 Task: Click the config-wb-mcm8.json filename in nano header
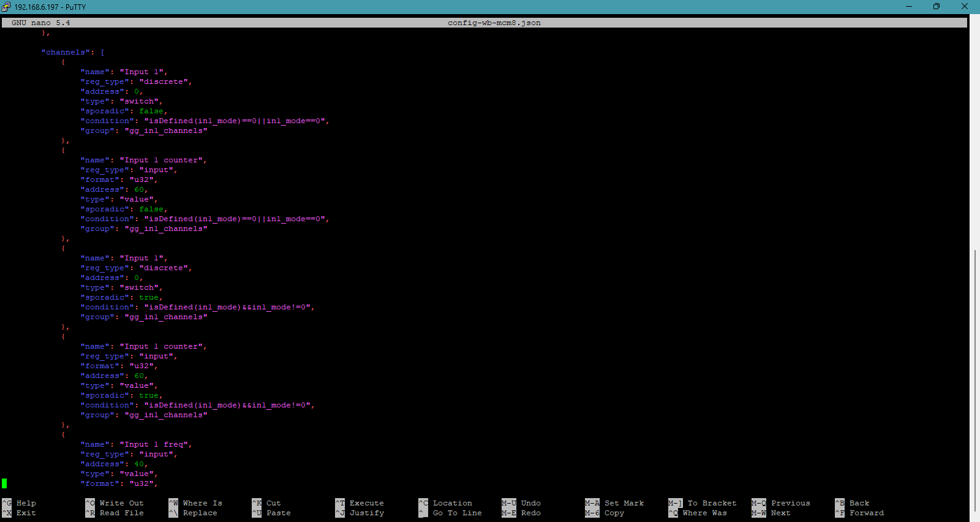pyautogui.click(x=494, y=23)
